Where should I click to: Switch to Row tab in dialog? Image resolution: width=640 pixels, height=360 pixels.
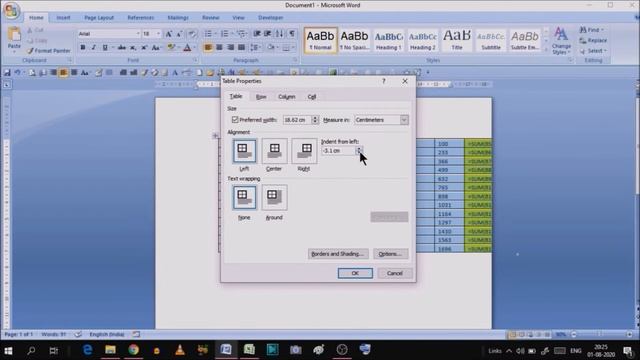pyautogui.click(x=261, y=97)
